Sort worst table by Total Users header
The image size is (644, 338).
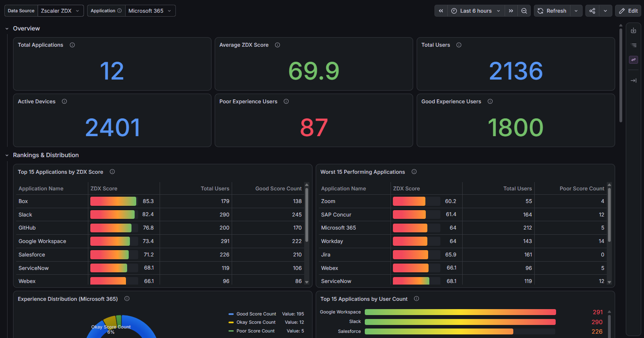(518, 188)
